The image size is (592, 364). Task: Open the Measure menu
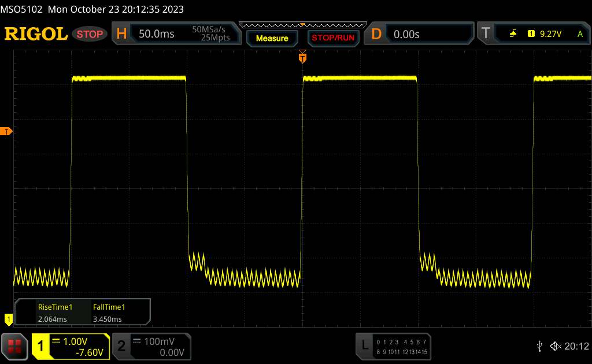point(272,38)
